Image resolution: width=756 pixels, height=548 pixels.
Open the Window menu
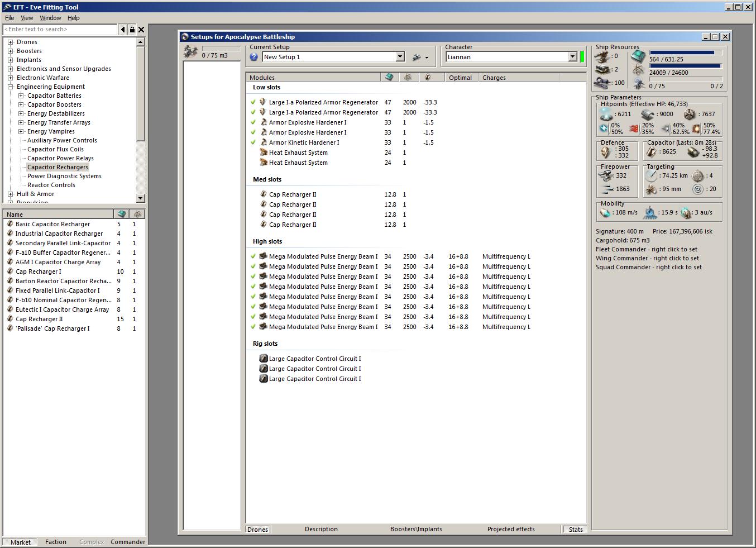[x=50, y=18]
